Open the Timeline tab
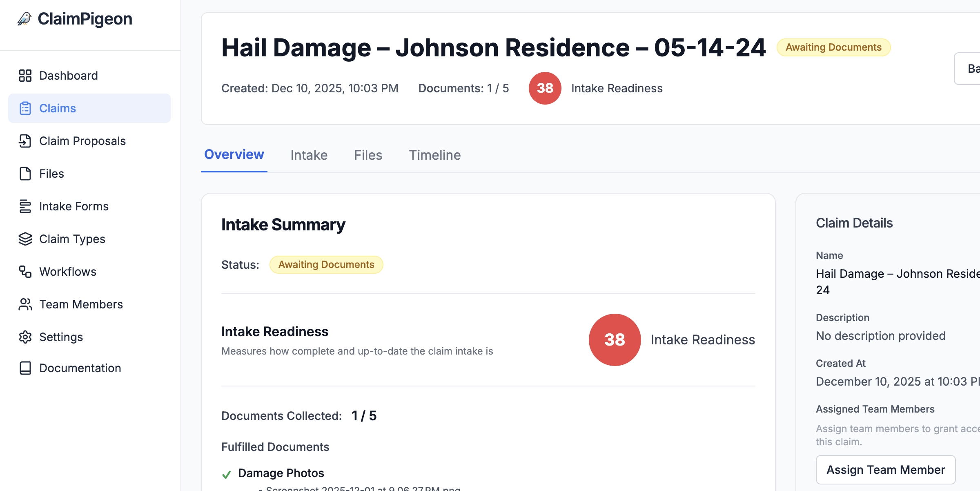 [434, 155]
